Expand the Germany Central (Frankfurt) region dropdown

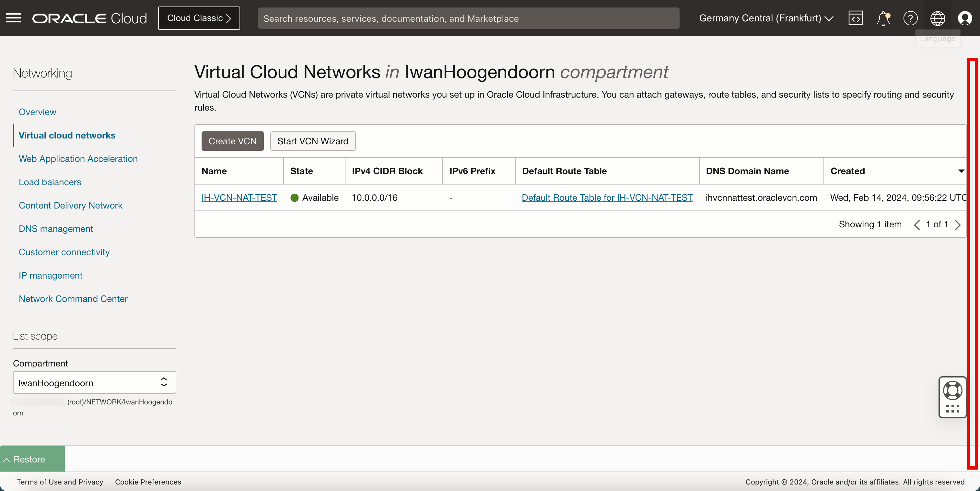[x=766, y=18]
